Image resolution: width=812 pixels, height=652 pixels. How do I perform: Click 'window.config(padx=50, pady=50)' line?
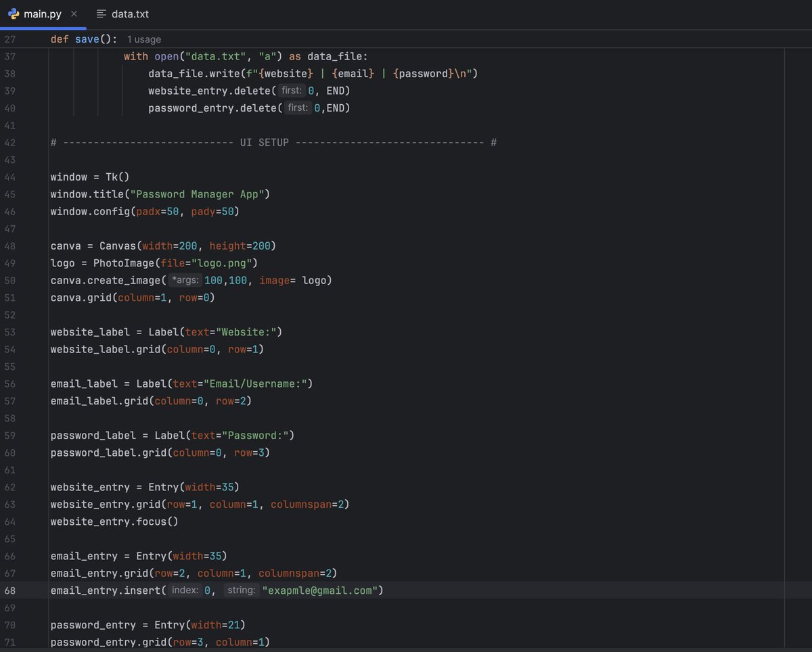click(x=145, y=212)
